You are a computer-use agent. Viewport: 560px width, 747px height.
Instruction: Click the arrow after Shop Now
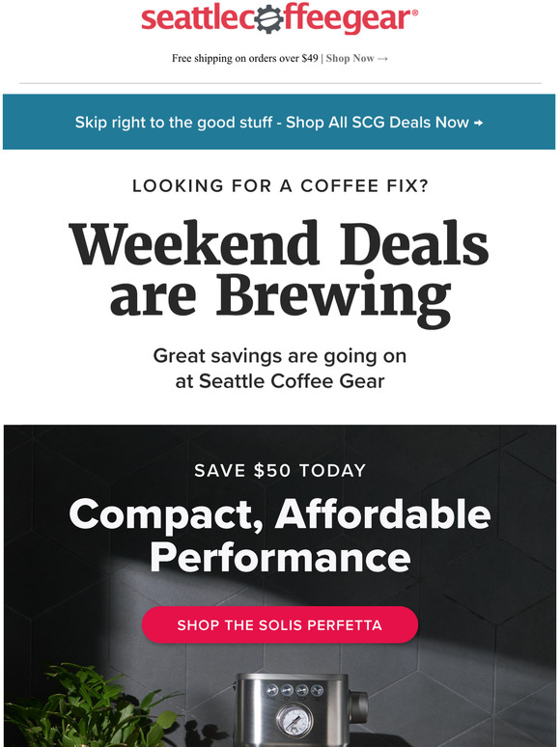[382, 59]
